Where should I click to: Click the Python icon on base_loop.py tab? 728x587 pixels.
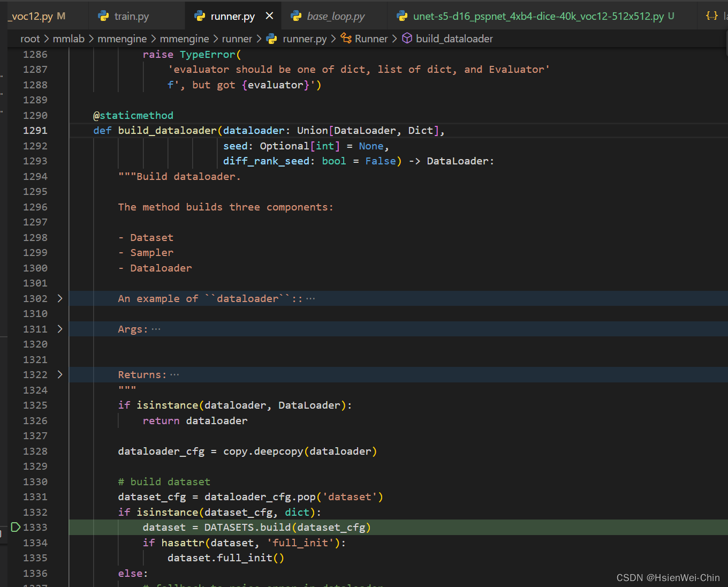coord(296,16)
